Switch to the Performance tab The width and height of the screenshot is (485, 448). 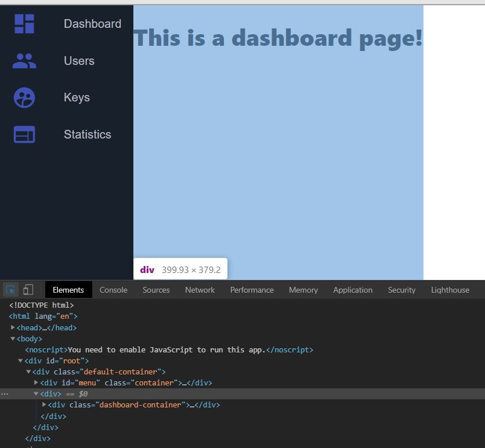click(x=252, y=290)
